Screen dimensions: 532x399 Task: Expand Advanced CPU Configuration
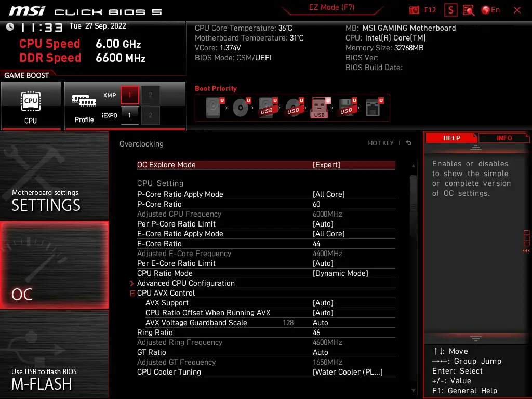(186, 283)
